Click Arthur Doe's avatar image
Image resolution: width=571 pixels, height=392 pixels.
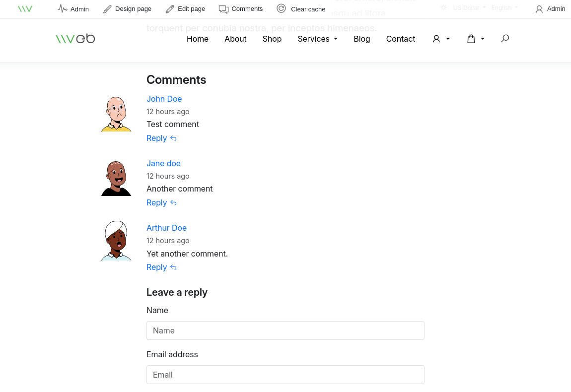(x=116, y=241)
